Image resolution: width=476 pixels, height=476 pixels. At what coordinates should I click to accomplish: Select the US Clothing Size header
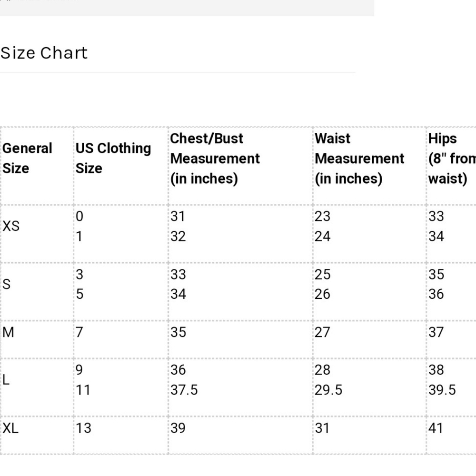coord(113,158)
